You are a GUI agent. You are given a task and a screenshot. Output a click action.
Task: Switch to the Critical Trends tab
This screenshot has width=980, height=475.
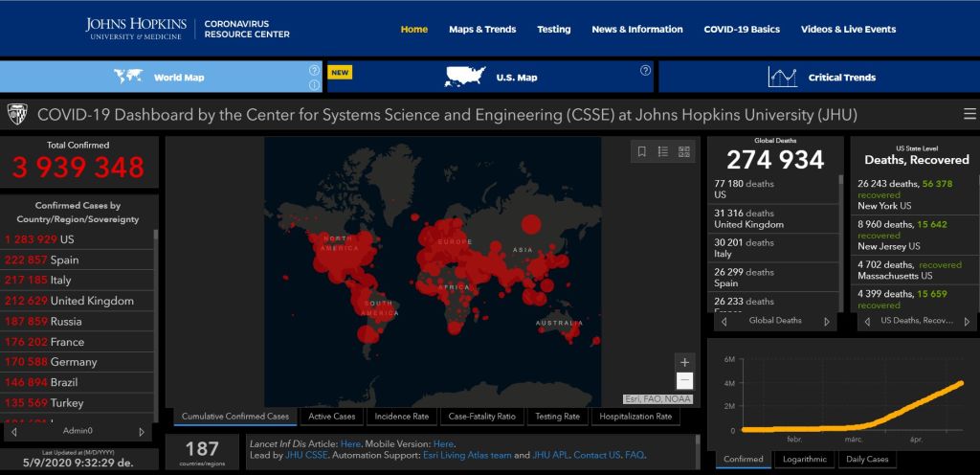tap(819, 77)
